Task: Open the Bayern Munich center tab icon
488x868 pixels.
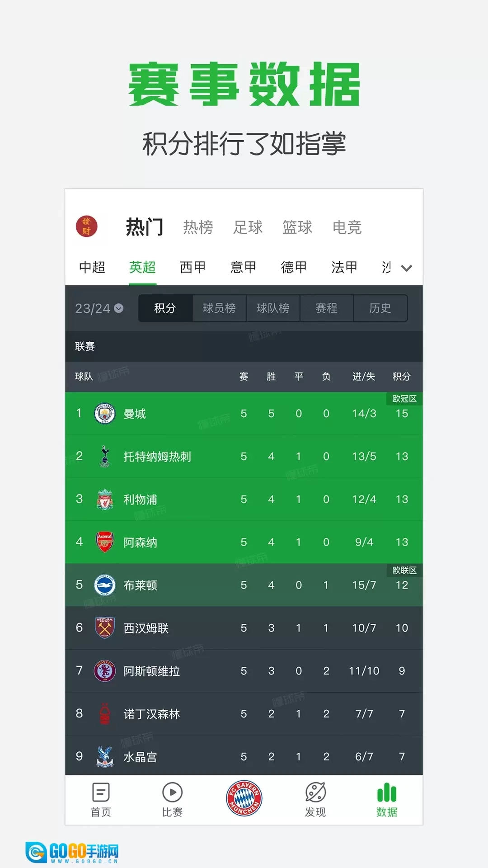Action: point(244,798)
